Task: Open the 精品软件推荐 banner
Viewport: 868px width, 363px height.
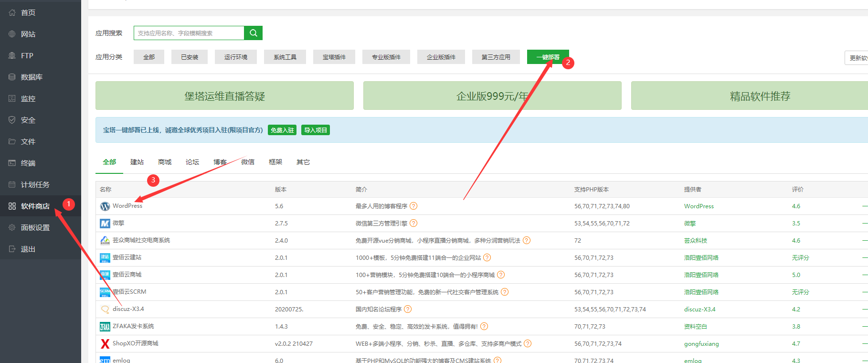Action: click(750, 96)
